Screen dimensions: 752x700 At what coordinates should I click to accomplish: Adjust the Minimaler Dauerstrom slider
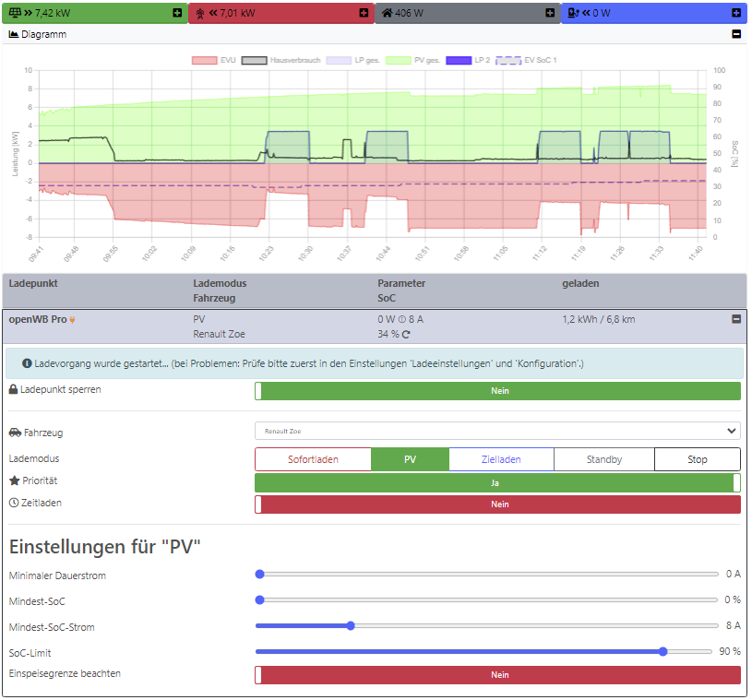pos(487,574)
